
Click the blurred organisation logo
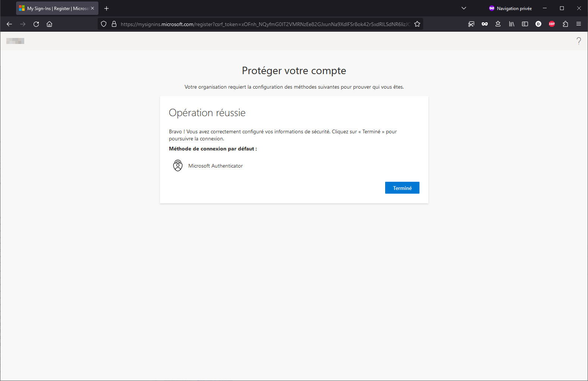[15, 41]
